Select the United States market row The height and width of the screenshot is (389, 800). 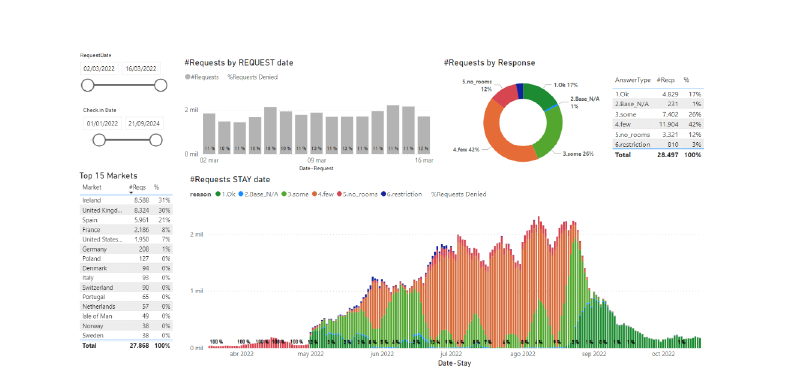click(x=126, y=239)
